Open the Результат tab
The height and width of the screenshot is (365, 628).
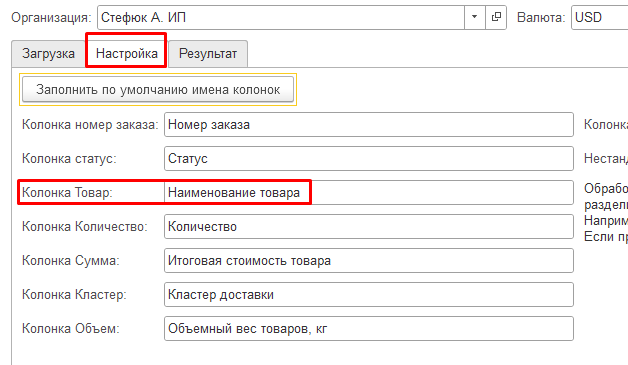[208, 54]
